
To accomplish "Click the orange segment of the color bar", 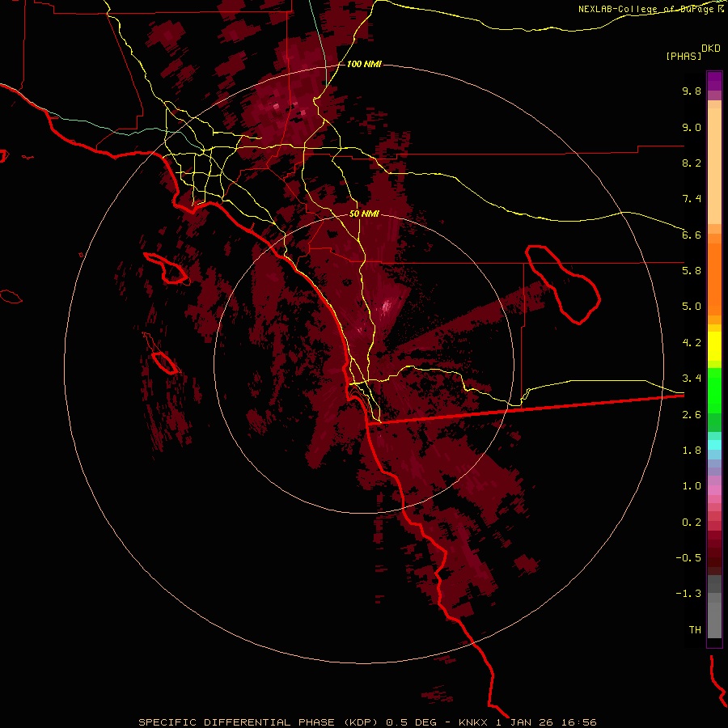I will click(x=714, y=280).
